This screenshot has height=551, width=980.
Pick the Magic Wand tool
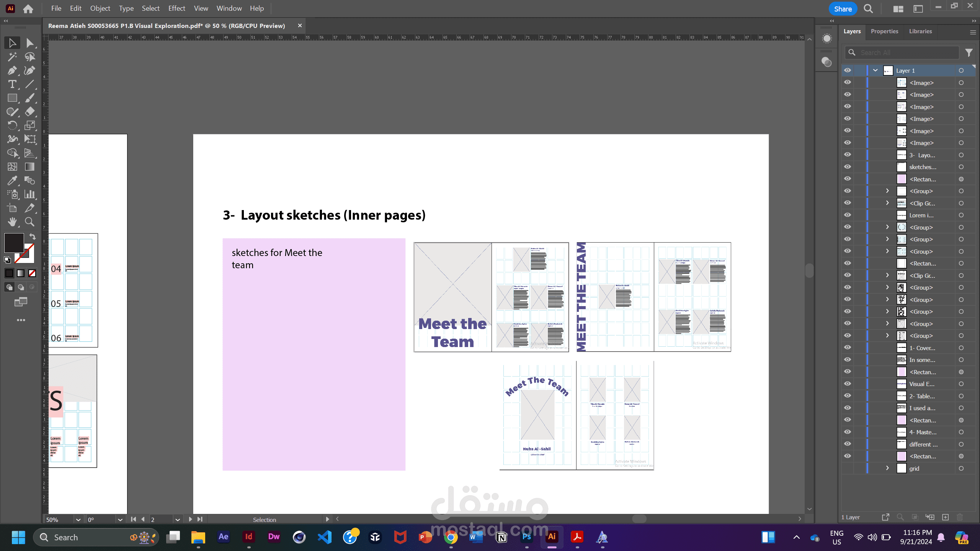click(12, 57)
